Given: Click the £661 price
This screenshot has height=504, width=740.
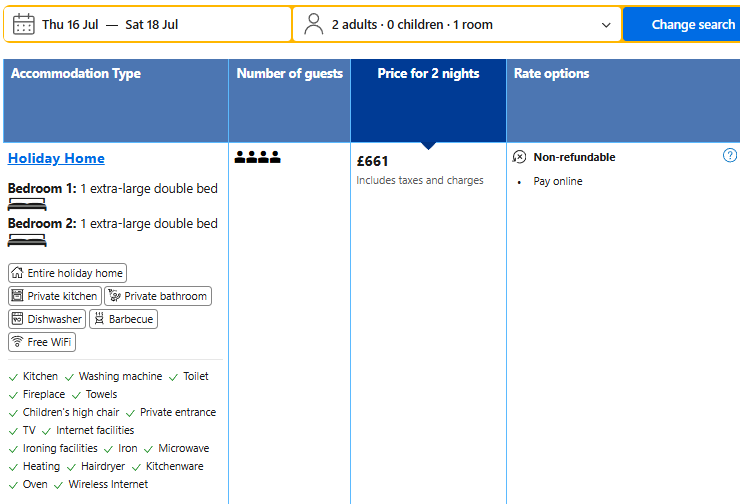Looking at the screenshot, I should coord(372,161).
